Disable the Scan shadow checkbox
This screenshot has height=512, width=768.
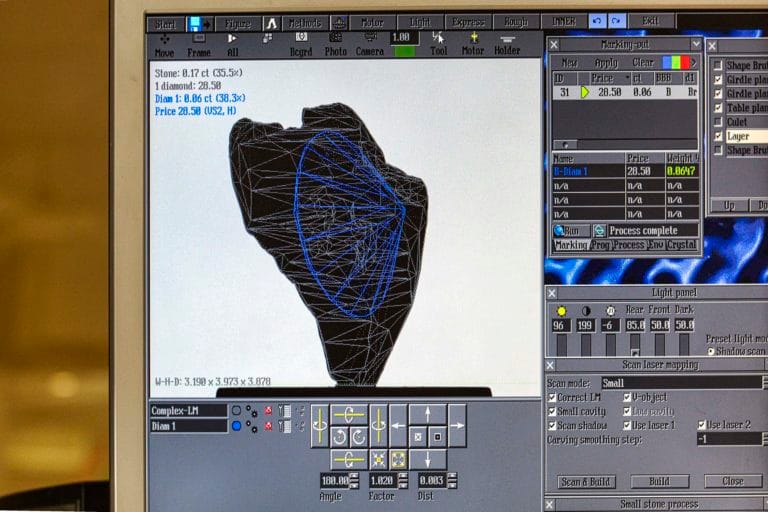(x=553, y=425)
